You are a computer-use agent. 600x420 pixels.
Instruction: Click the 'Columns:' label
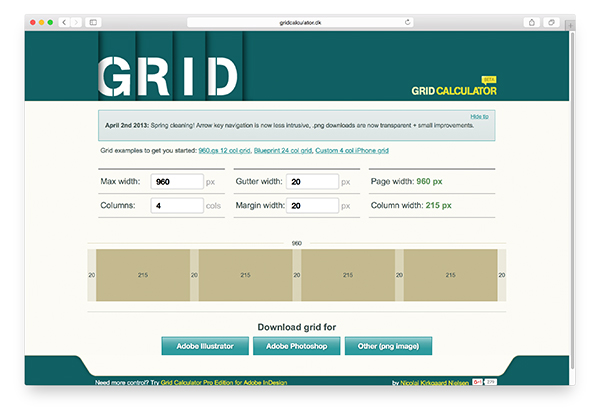point(117,205)
